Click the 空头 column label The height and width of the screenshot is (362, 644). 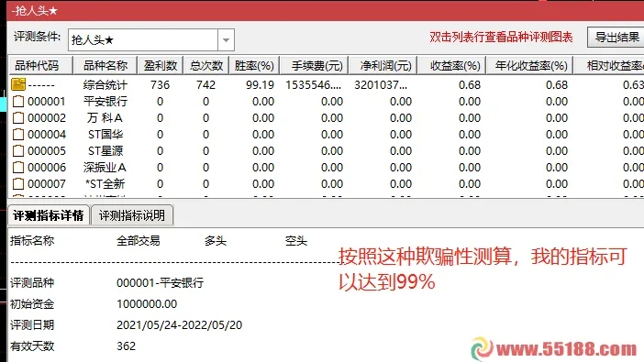pyautogui.click(x=296, y=240)
